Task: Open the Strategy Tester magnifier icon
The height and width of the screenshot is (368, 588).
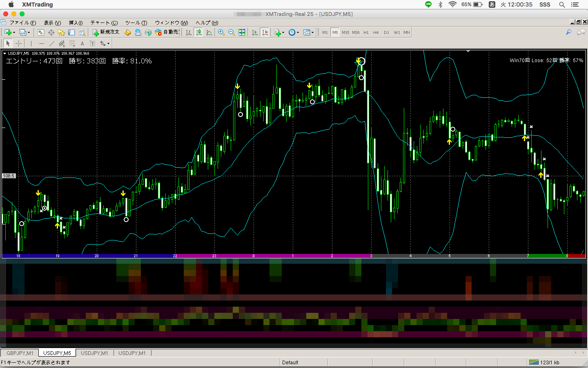Action: click(x=82, y=32)
